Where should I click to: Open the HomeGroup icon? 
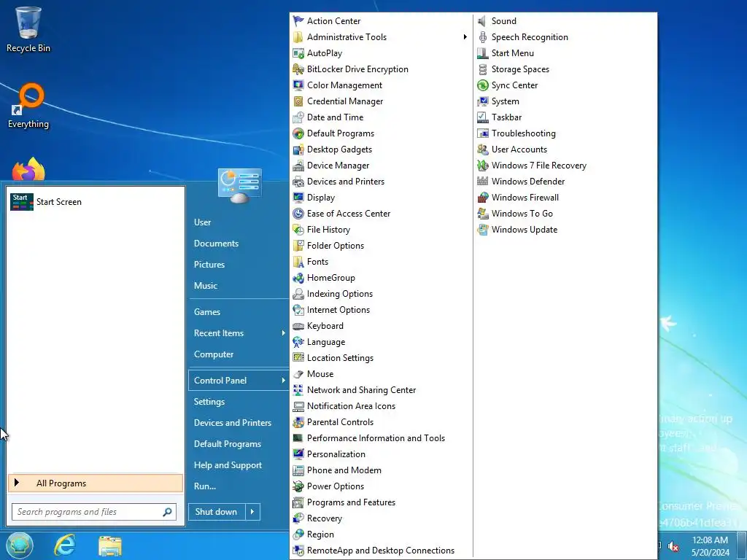pos(298,278)
